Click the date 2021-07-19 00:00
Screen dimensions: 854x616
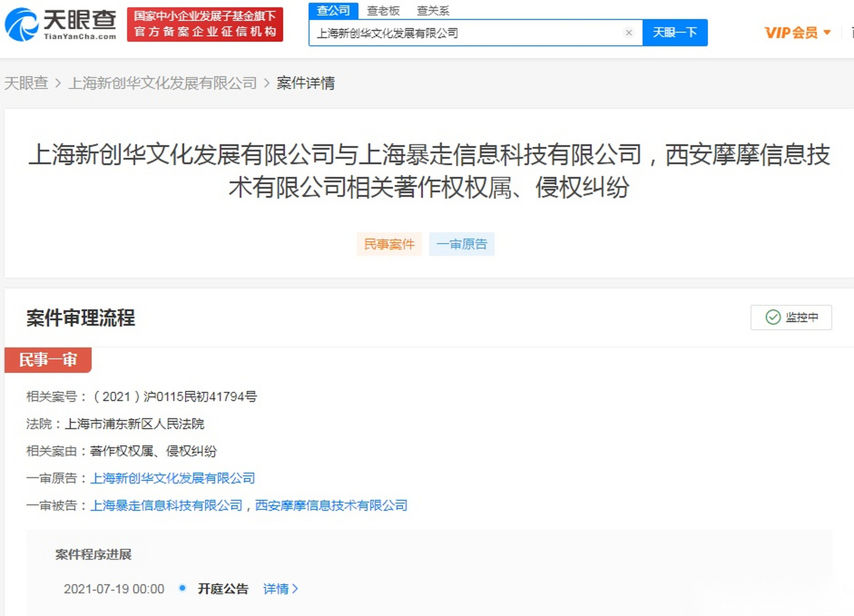(x=114, y=589)
